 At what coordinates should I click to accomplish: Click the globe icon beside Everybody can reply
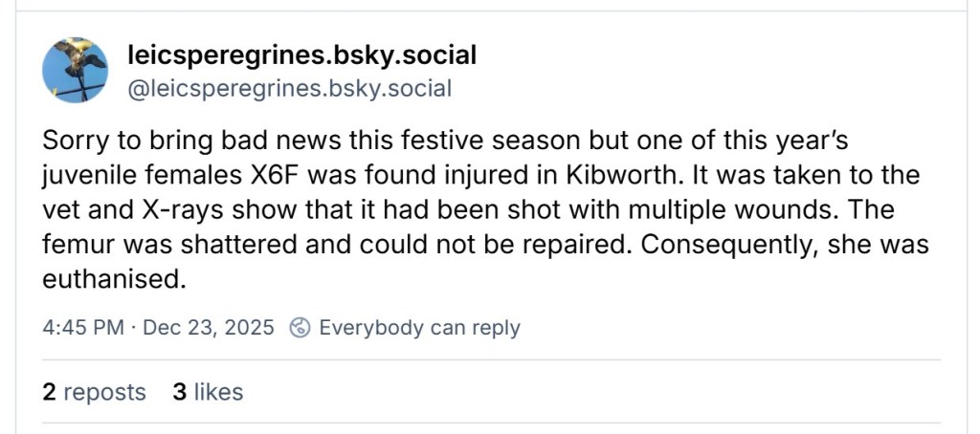pos(300,328)
